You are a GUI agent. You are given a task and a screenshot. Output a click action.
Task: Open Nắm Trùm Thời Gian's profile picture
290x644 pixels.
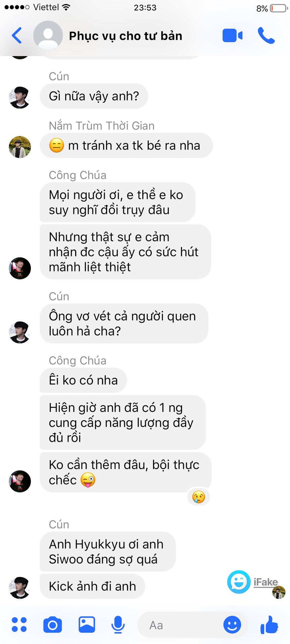click(20, 147)
